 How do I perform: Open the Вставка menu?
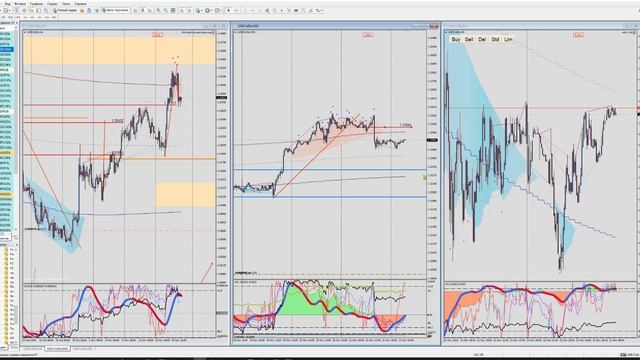(x=20, y=4)
